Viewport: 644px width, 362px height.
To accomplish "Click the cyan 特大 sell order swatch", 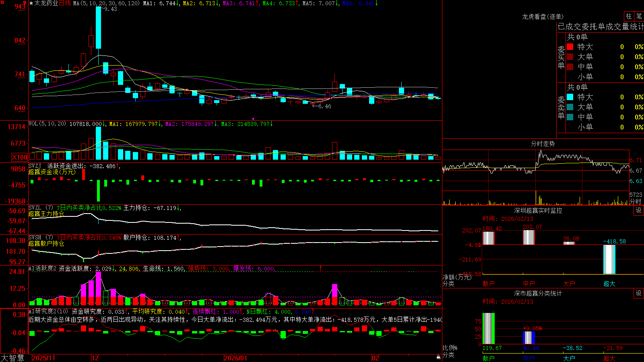I will pyautogui.click(x=570, y=97).
